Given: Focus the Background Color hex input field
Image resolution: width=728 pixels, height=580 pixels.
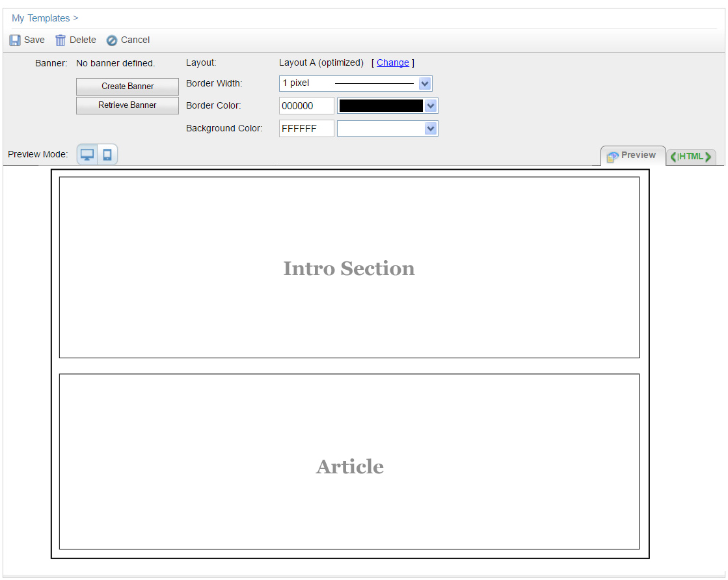Looking at the screenshot, I should tap(306, 129).
